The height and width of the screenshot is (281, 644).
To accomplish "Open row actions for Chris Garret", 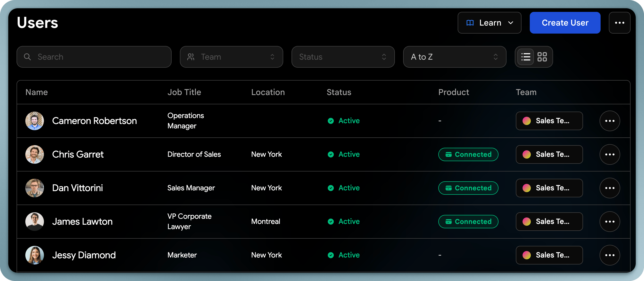I will click(610, 154).
